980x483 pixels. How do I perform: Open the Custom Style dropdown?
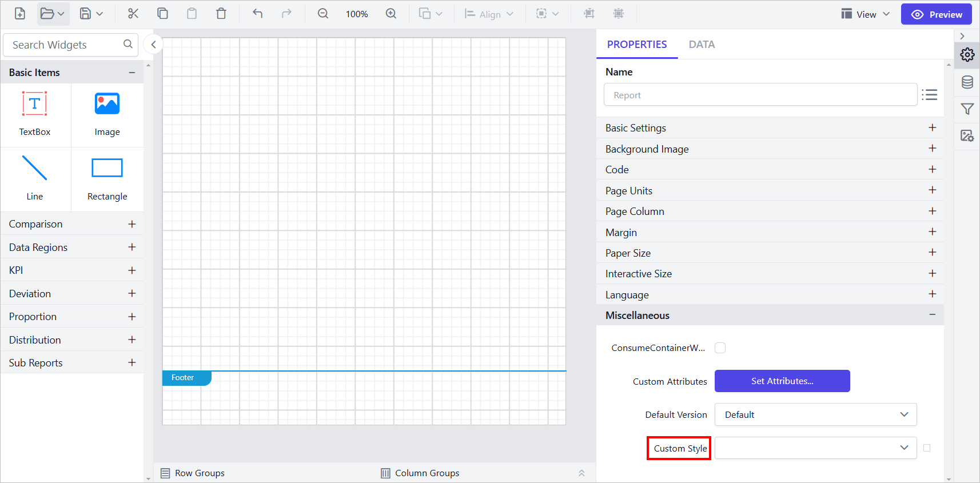point(815,448)
